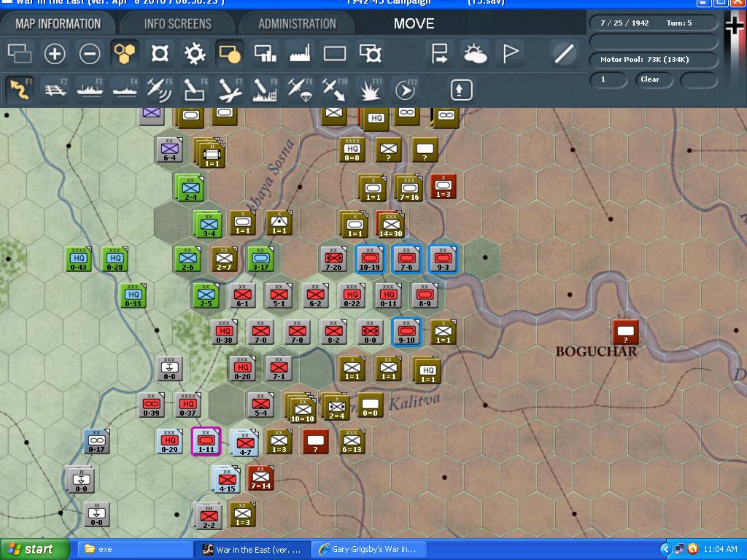The height and width of the screenshot is (560, 747).
Task: Select the HQ 0-38 red unit
Action: tap(225, 332)
